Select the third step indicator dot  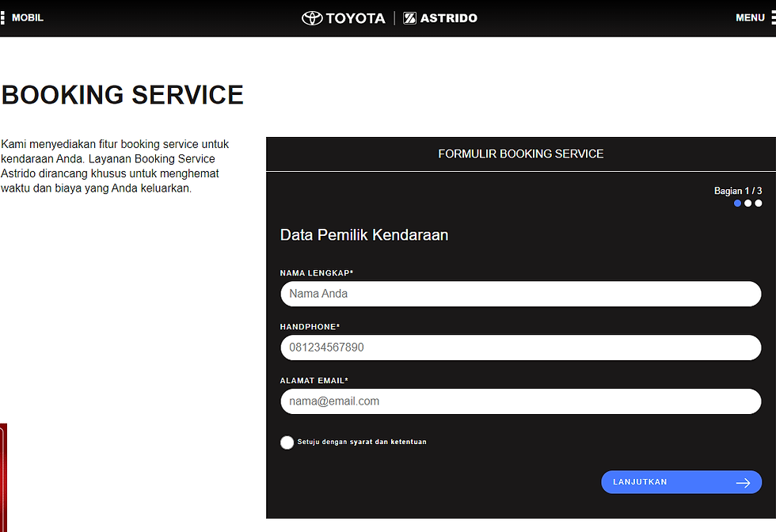coord(759,203)
